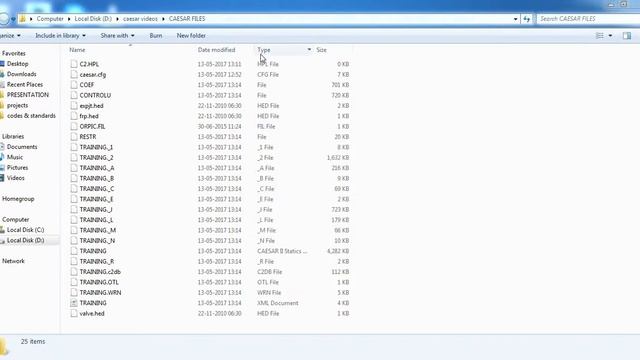Click the folder icon in address bar
Screen dimensions: 640x360
pos(22,19)
